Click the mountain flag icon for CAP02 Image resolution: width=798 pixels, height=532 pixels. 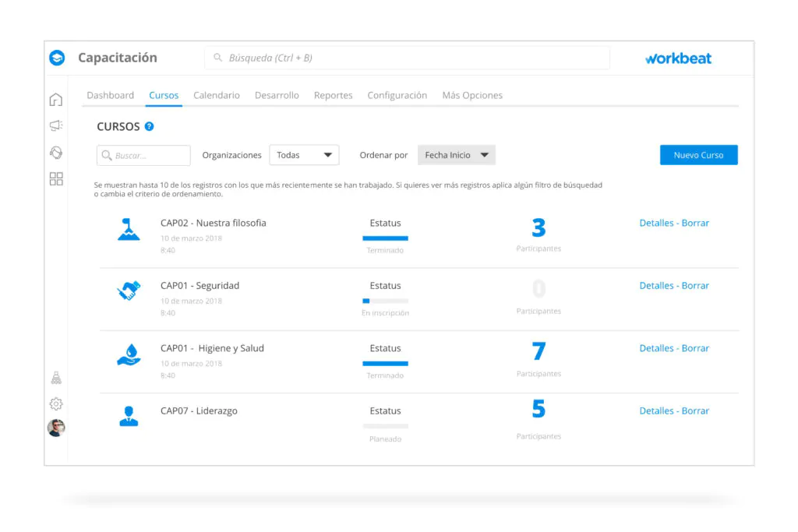tap(129, 229)
